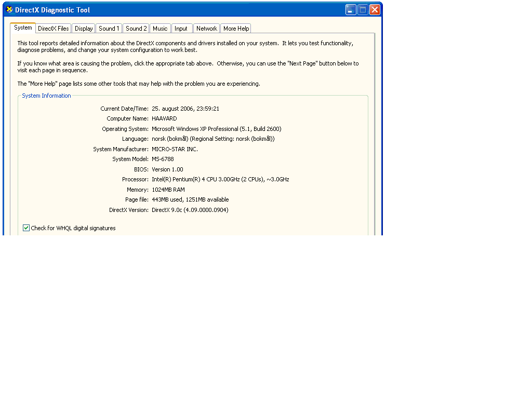
Task: Click the Operating System label
Action: pyautogui.click(x=125, y=129)
